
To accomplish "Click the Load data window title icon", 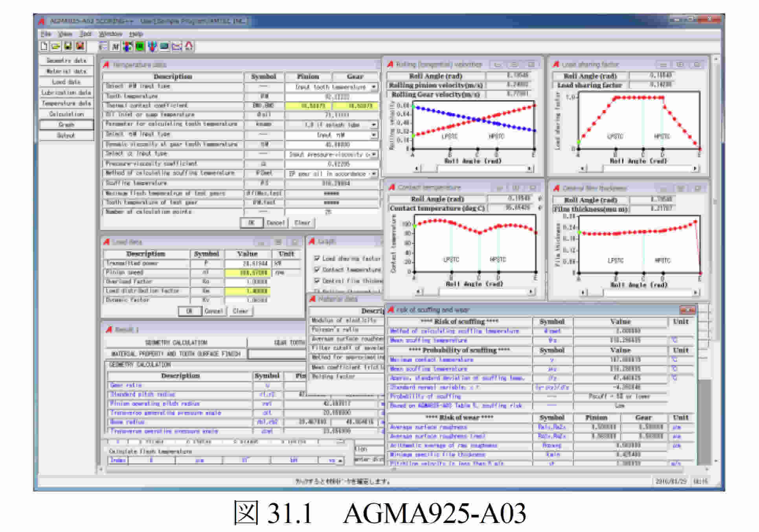I will tap(107, 242).
